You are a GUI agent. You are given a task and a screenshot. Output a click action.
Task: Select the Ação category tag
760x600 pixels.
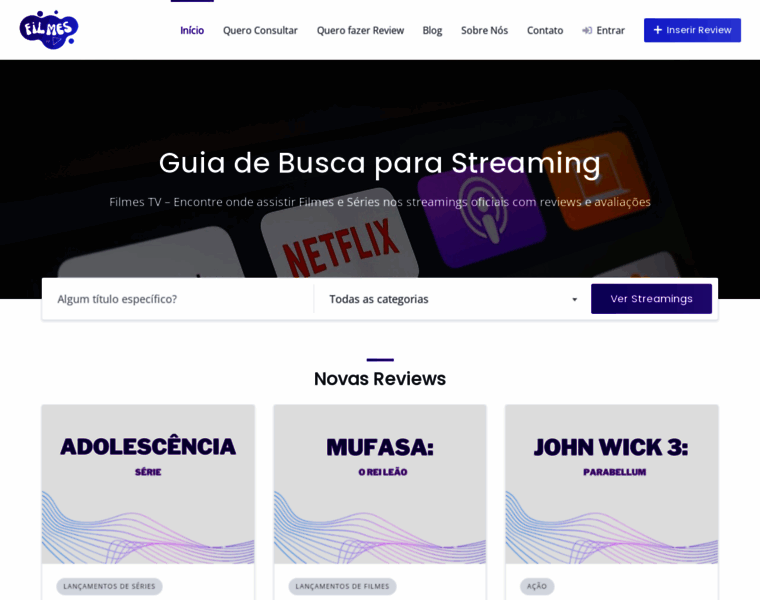pos(537,586)
